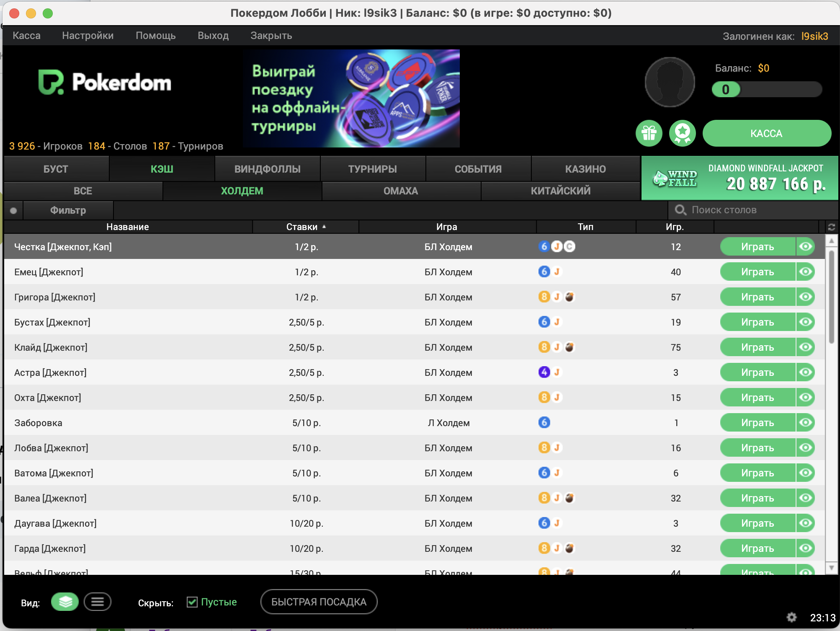Open the БУСТ tab
The image size is (840, 631).
tap(56, 169)
